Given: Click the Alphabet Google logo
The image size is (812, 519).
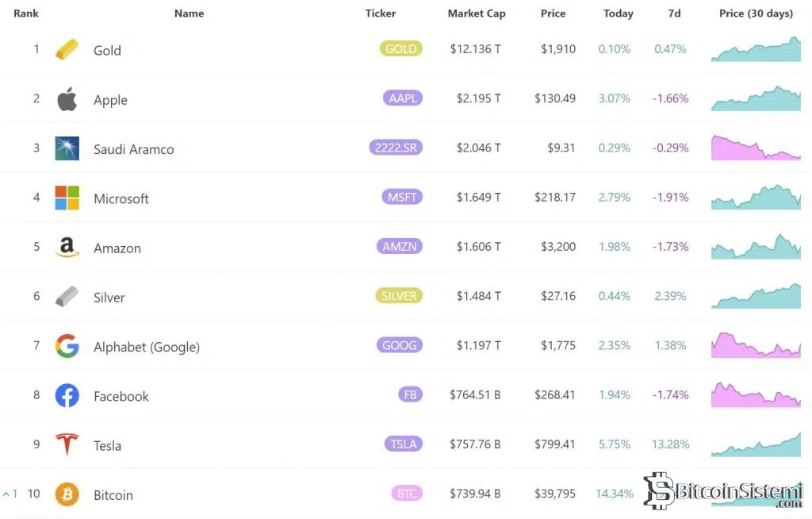Looking at the screenshot, I should pyautogui.click(x=67, y=346).
